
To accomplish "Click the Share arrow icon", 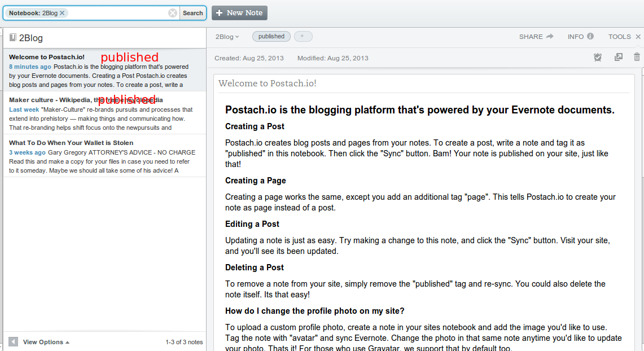I will tap(550, 37).
